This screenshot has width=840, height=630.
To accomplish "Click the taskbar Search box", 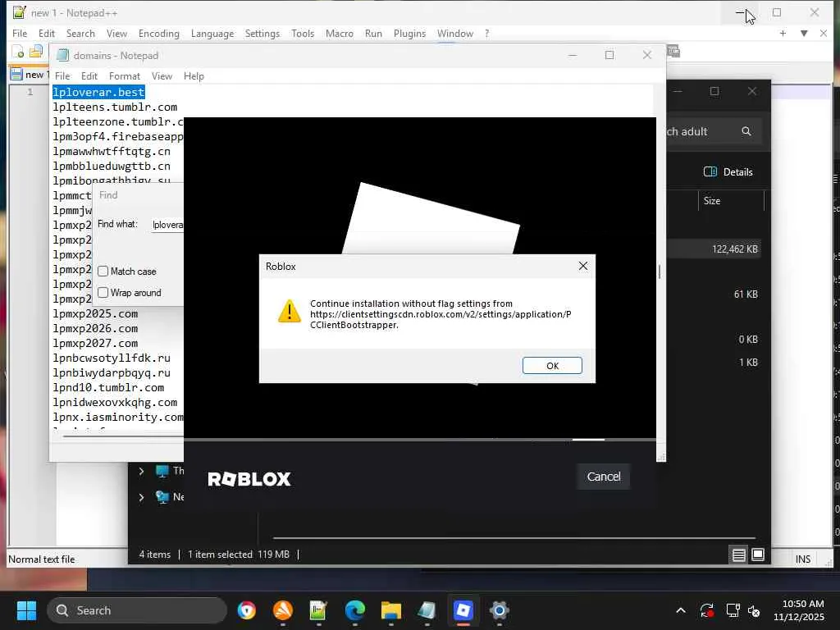I will pos(137,610).
